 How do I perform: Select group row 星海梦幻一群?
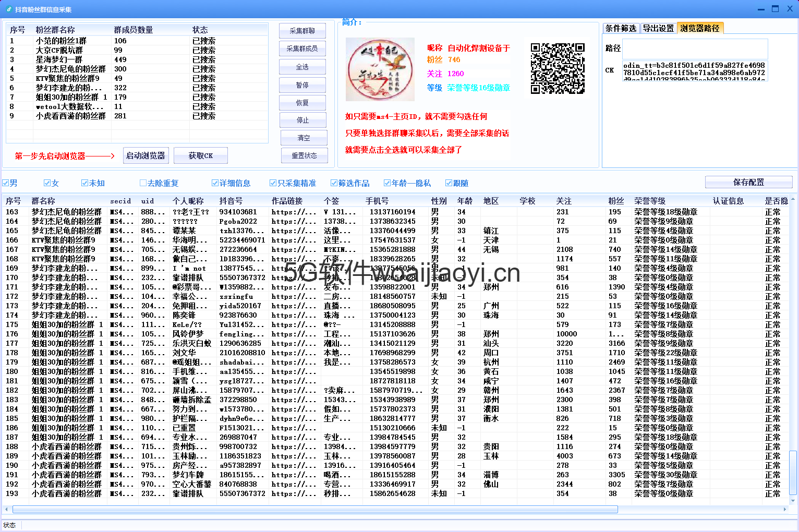click(137, 59)
